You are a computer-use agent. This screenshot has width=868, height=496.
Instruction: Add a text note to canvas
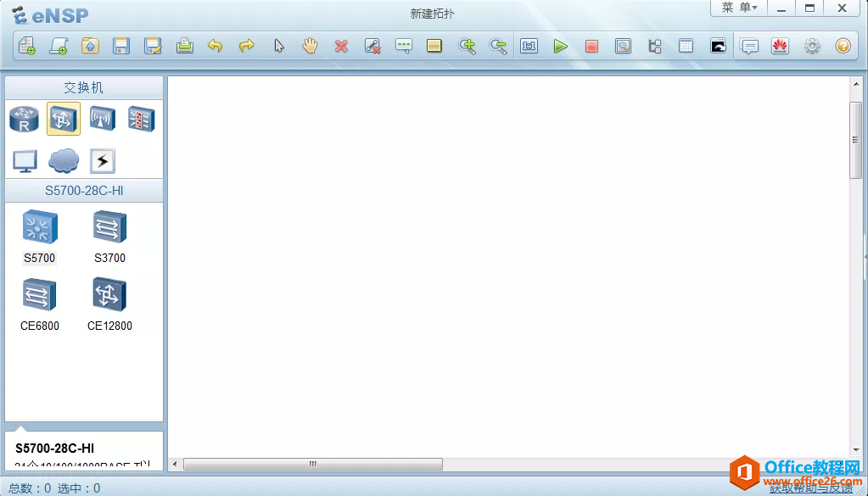404,46
